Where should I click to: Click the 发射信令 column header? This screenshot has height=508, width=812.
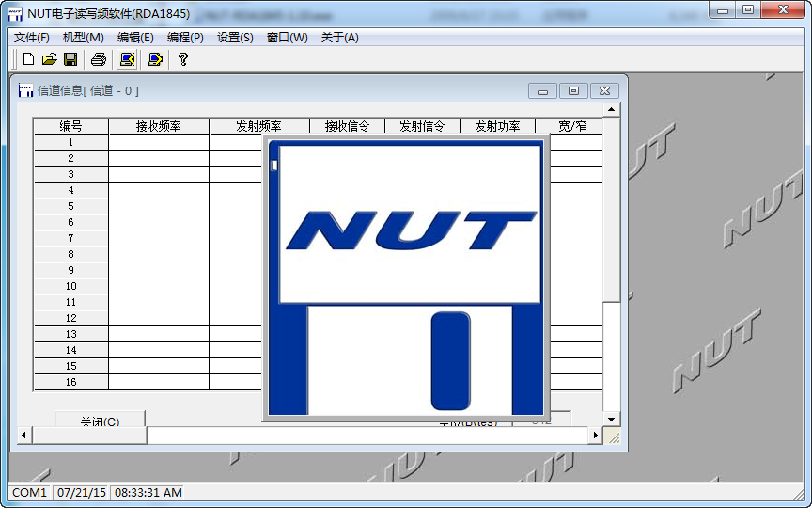click(422, 126)
